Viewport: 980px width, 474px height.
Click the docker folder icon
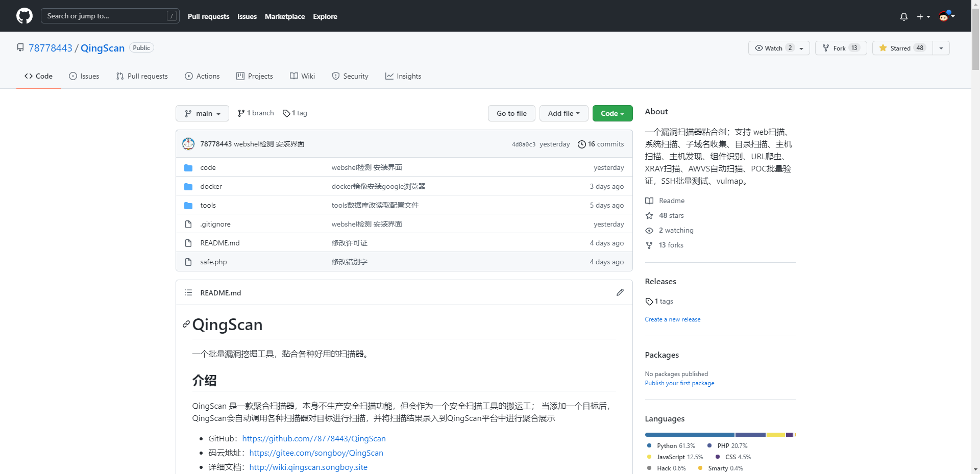point(188,186)
